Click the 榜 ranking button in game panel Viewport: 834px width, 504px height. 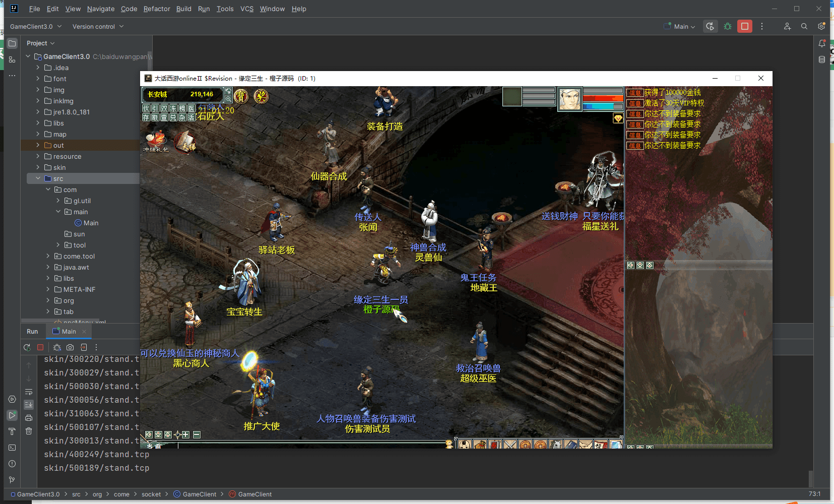click(182, 108)
